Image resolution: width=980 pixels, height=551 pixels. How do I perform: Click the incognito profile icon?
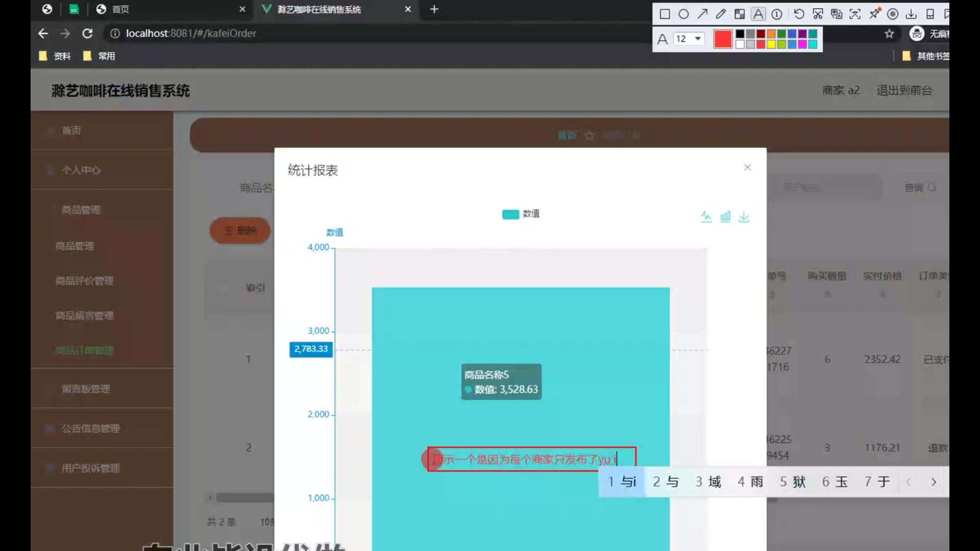[917, 34]
